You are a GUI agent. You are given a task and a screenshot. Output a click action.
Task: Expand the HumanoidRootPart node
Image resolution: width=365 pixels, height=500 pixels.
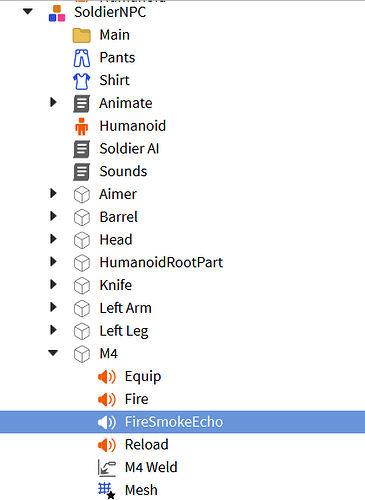coord(53,261)
